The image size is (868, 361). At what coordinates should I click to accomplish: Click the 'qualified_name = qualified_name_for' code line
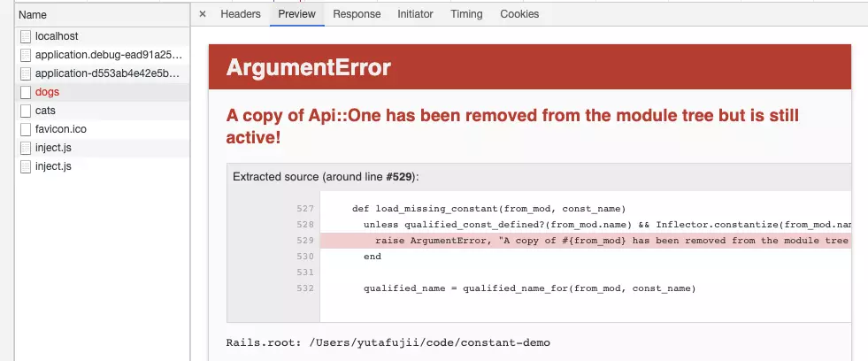529,288
